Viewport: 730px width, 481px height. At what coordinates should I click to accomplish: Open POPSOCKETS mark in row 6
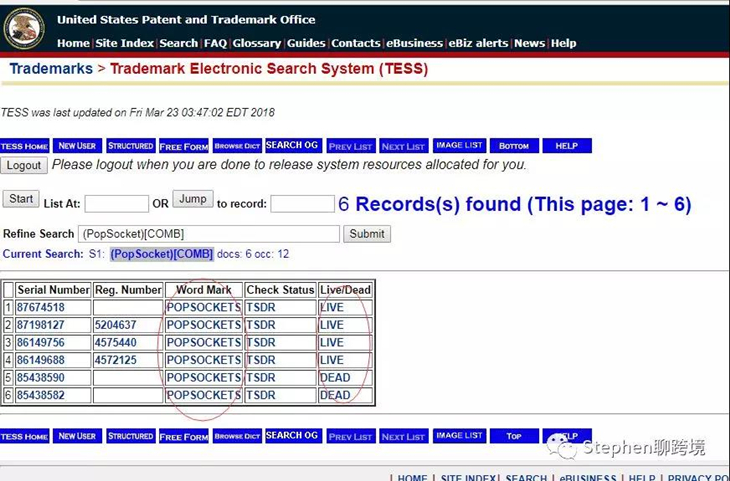(203, 395)
